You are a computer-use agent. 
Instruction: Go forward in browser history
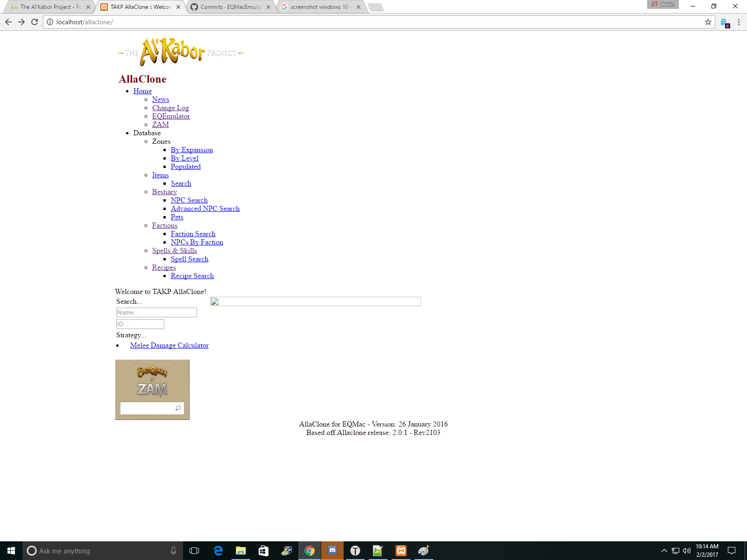[x=21, y=22]
